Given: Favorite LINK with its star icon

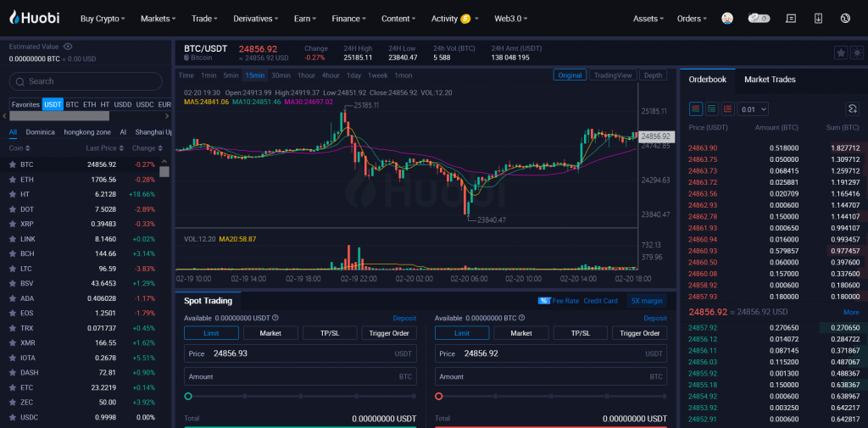Looking at the screenshot, I should (x=12, y=239).
